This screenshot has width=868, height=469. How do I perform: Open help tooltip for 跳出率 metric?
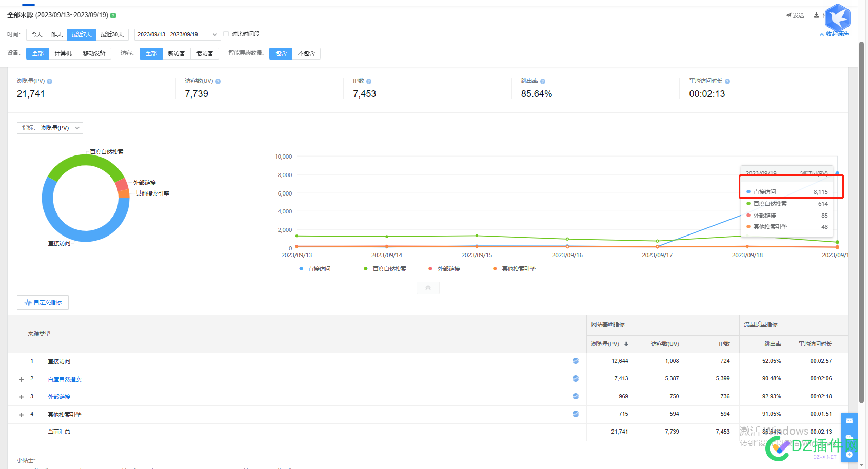[x=543, y=81]
